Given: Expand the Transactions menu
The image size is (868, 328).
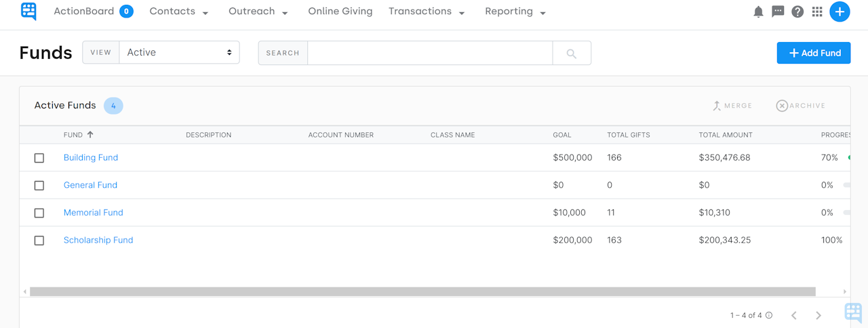Looking at the screenshot, I should coord(427,12).
